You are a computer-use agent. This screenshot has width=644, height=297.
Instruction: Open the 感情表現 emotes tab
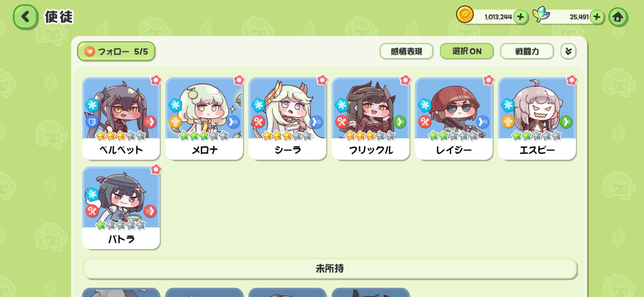point(406,51)
